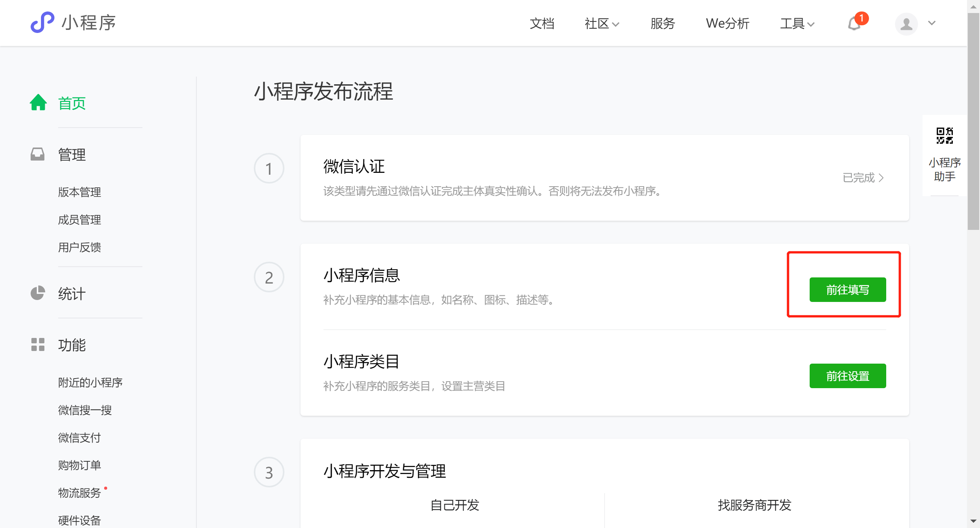Click the vertical scrollbar down arrow
Viewport: 980px width, 528px height.
(973, 521)
